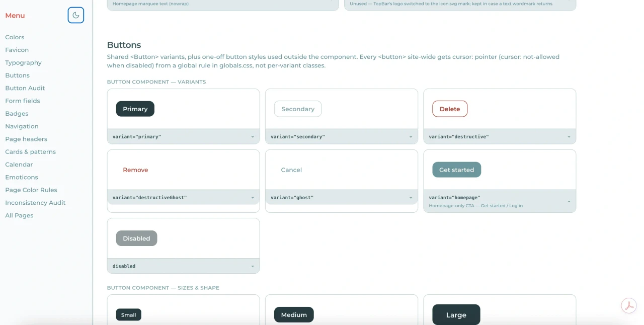Jump to Calendar section

coord(19,165)
